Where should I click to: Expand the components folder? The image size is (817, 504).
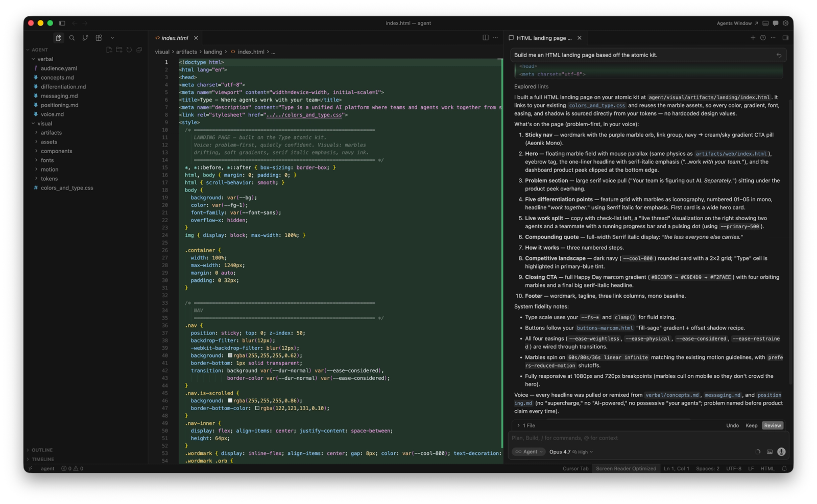coord(56,151)
